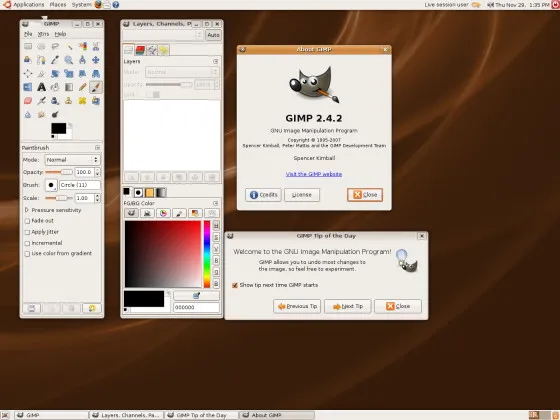Screen dimensions: 560x420
Task: Select the Airbrush tool
Action: click(41, 101)
